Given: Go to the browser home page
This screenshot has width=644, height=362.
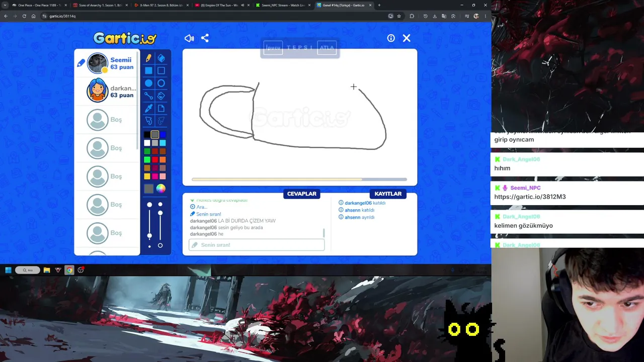Looking at the screenshot, I should (33, 16).
